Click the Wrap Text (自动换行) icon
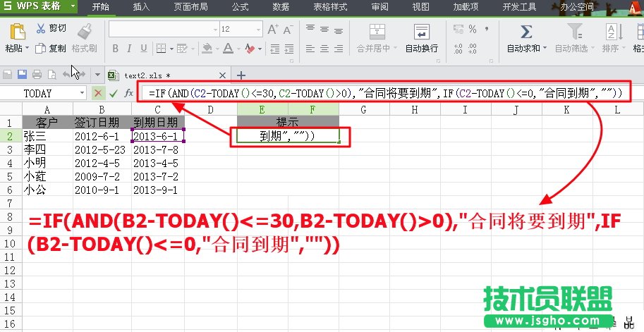This screenshot has width=644, height=332. [x=421, y=32]
